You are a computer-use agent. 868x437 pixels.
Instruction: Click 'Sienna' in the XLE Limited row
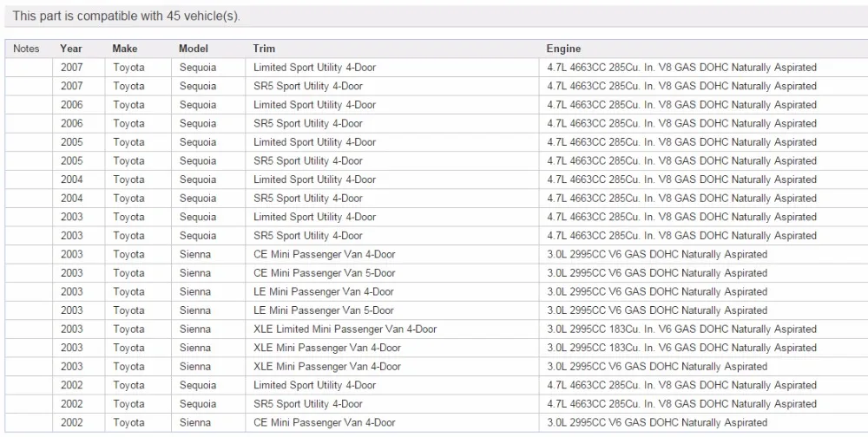(x=194, y=329)
